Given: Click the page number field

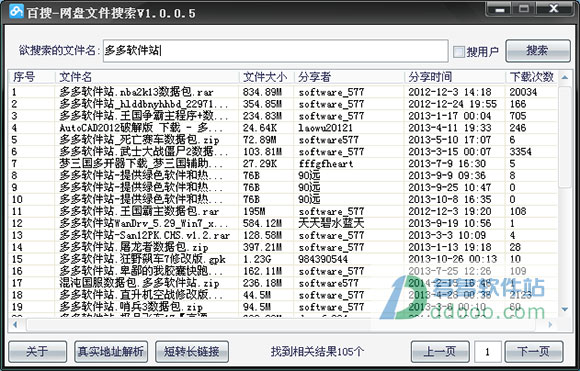Looking at the screenshot, I should [x=488, y=351].
